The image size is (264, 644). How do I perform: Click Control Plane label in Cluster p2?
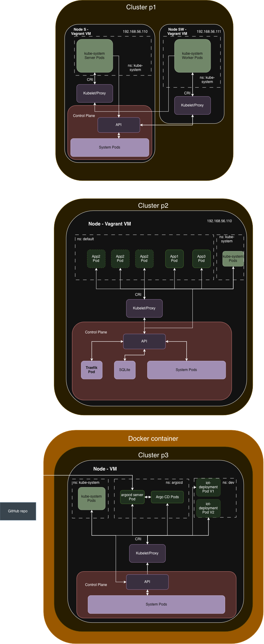[x=96, y=332]
